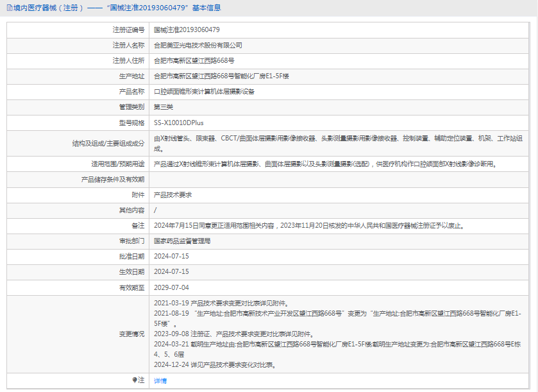Click the 备注 text about 2024年7月15日
538x392 pixels.
[x=309, y=226]
